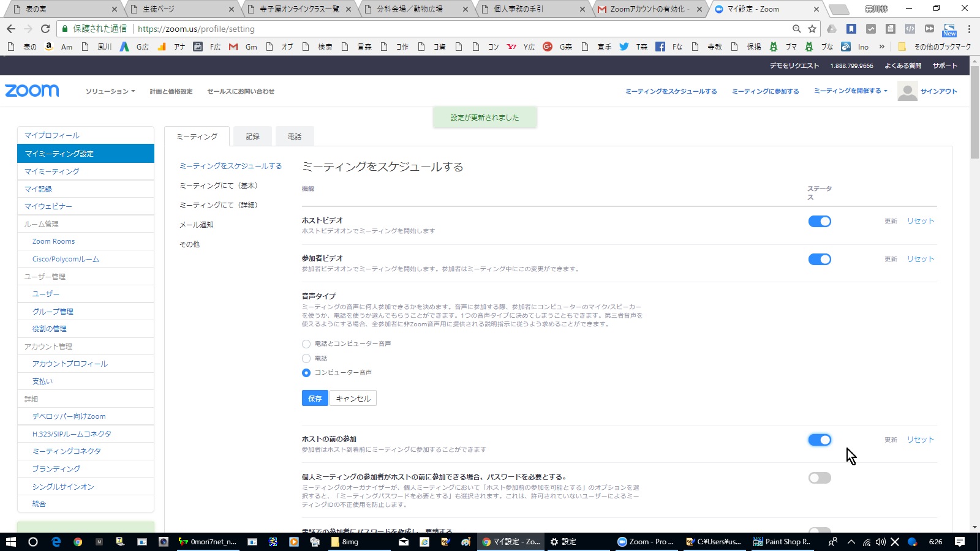Bookmark this page using the star icon

coord(812,29)
